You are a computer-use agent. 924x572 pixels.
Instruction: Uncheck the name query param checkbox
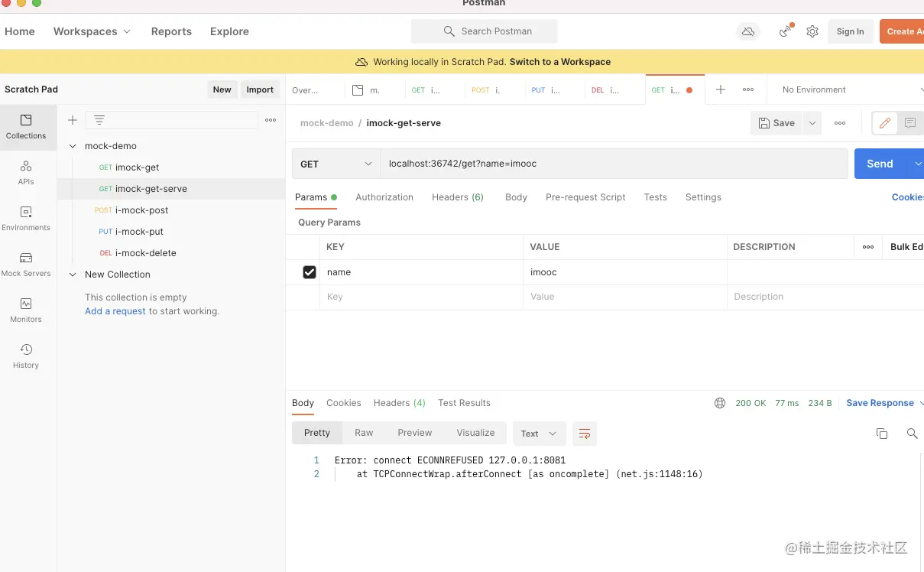point(310,272)
